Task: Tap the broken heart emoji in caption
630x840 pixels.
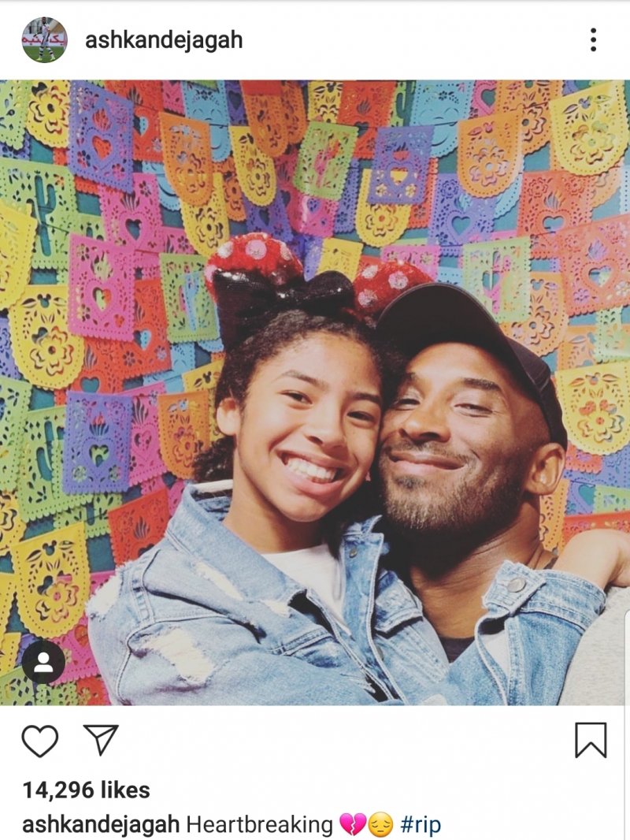Action: pos(352,825)
